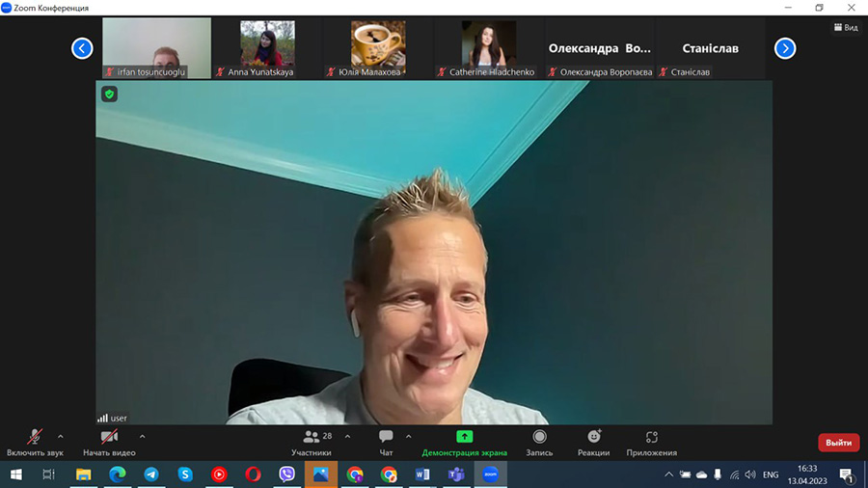
Task: Open Viber from taskbar
Action: click(286, 474)
